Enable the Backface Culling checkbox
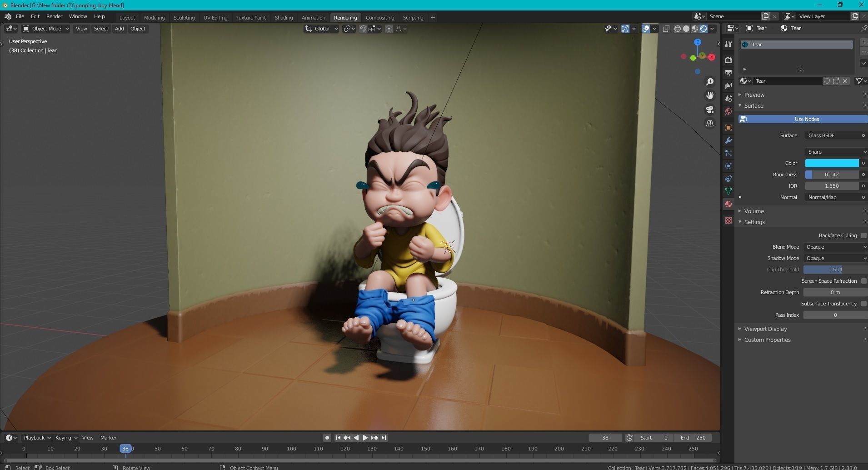This screenshot has height=470, width=868. 864,235
